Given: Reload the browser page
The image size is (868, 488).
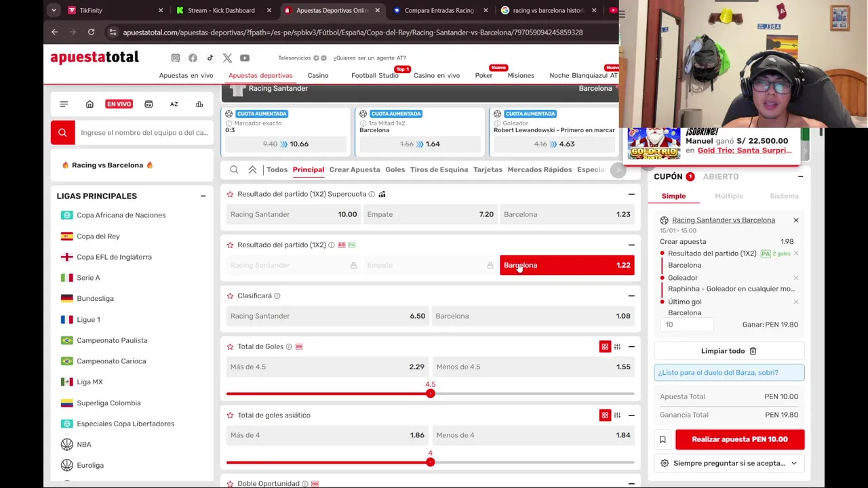Looking at the screenshot, I should pyautogui.click(x=91, y=32).
